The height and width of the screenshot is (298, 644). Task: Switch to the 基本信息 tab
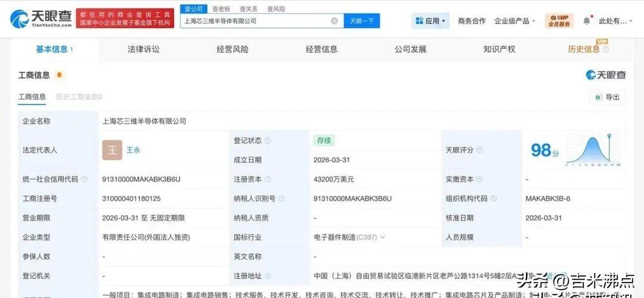(x=55, y=50)
